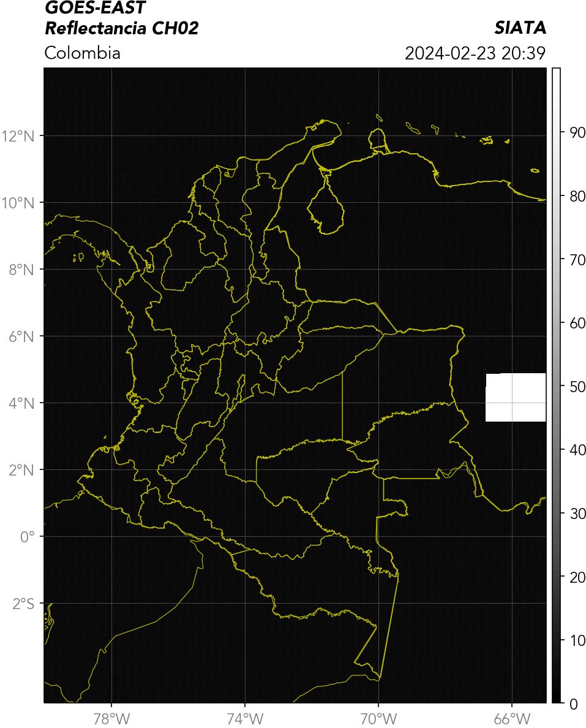Click the colorbar value 80
The height and width of the screenshot is (728, 586).
tap(577, 196)
